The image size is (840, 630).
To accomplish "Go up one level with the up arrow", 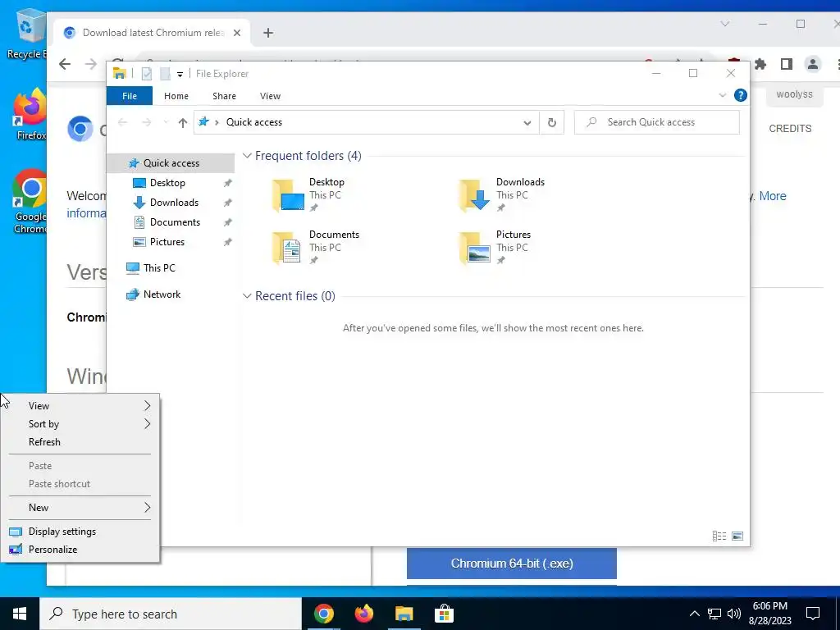I will click(183, 123).
